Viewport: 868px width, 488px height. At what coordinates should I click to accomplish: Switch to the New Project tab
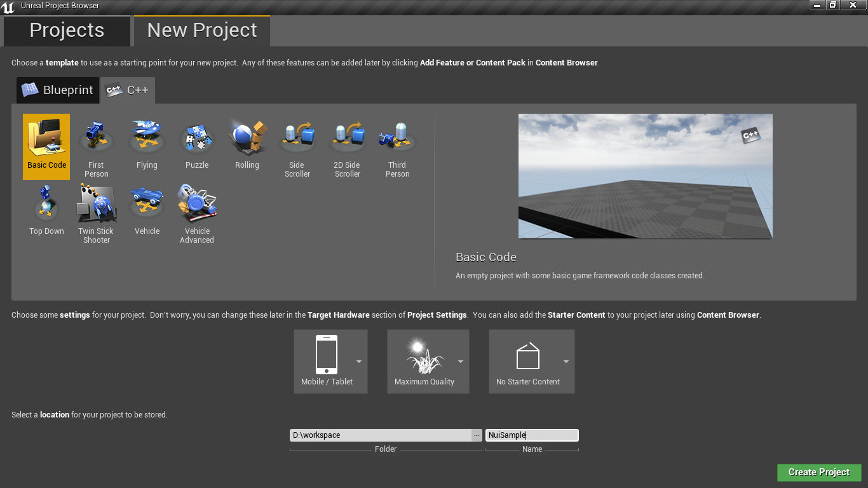(x=202, y=30)
